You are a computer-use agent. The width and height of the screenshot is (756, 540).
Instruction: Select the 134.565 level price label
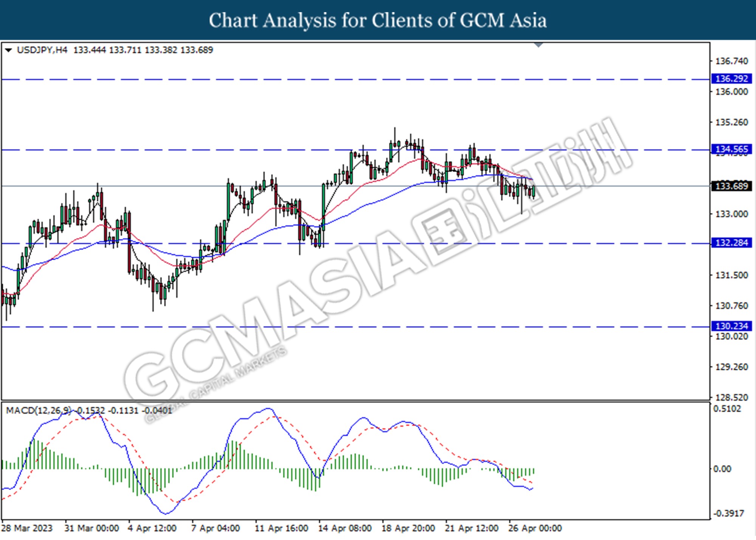731,149
